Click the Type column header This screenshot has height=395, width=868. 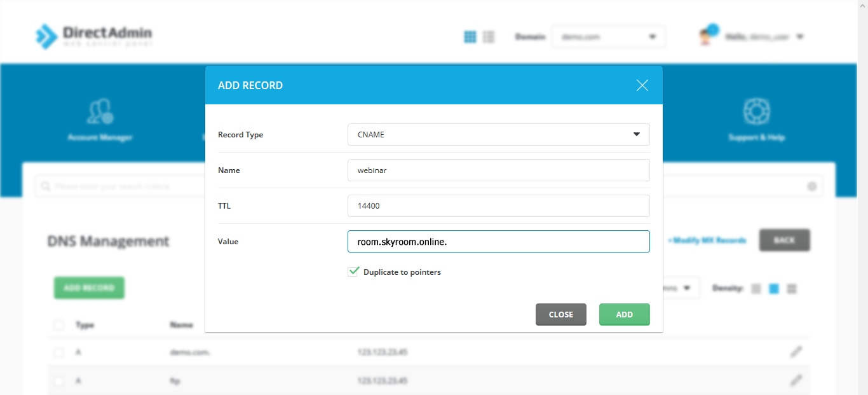(85, 325)
